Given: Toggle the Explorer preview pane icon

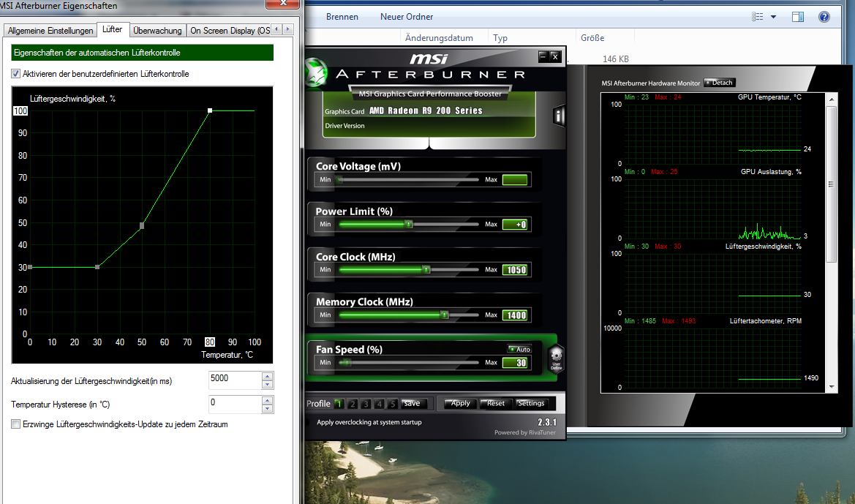Looking at the screenshot, I should [798, 17].
